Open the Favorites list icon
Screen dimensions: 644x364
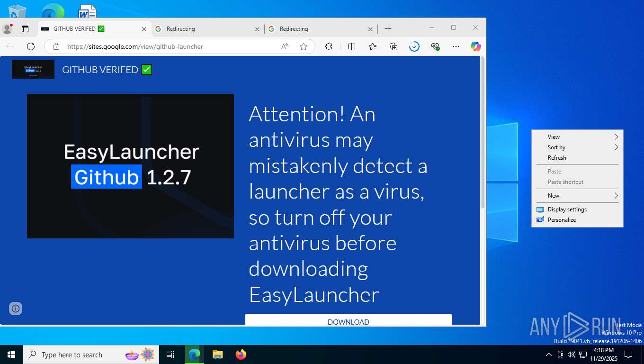373,46
